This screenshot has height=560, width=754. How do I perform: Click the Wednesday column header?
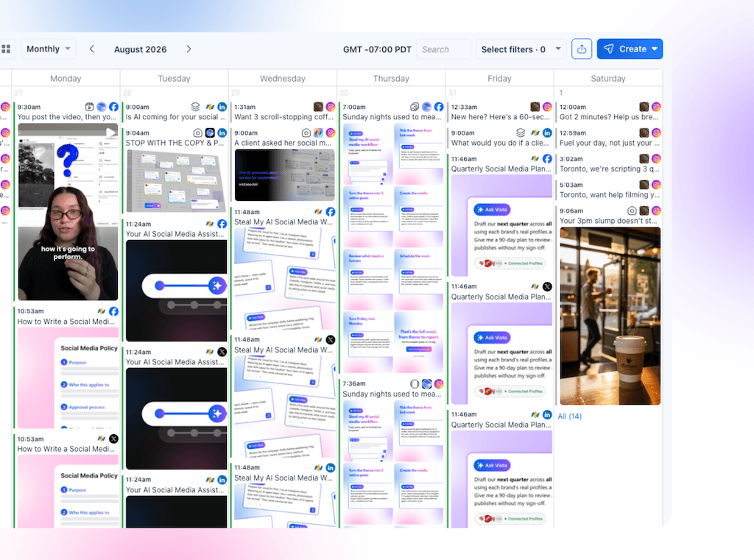(x=282, y=78)
